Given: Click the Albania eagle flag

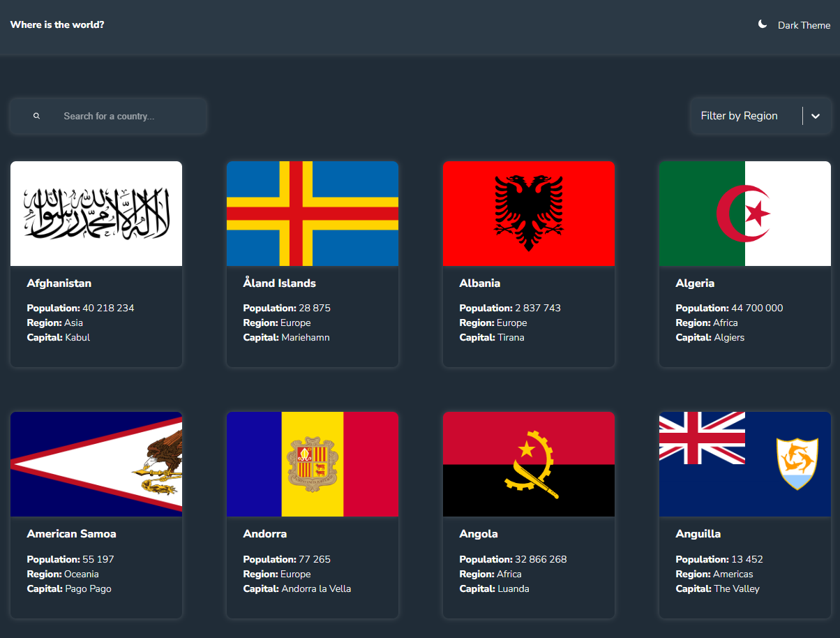Looking at the screenshot, I should [529, 214].
